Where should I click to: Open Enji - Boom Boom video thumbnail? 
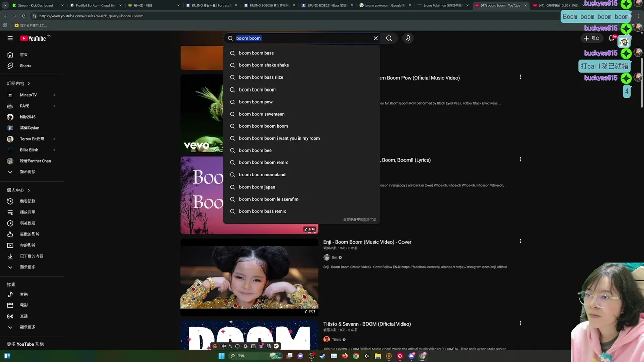click(x=249, y=277)
